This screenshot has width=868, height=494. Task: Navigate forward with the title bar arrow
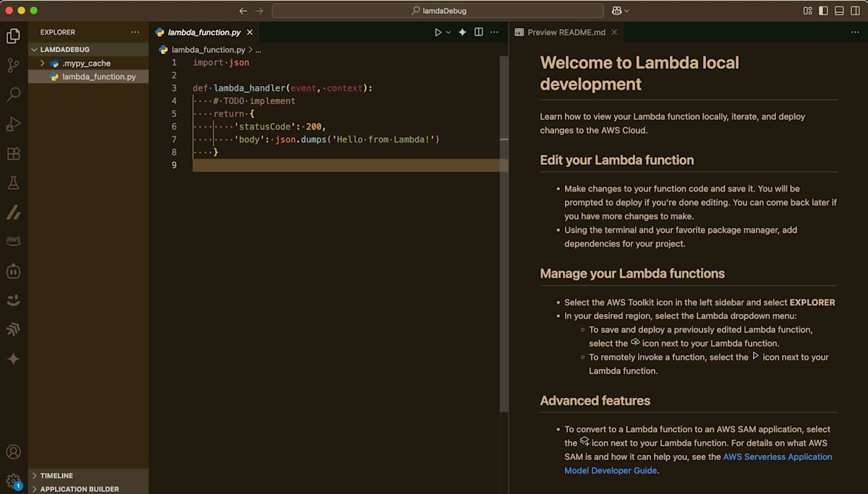[259, 11]
